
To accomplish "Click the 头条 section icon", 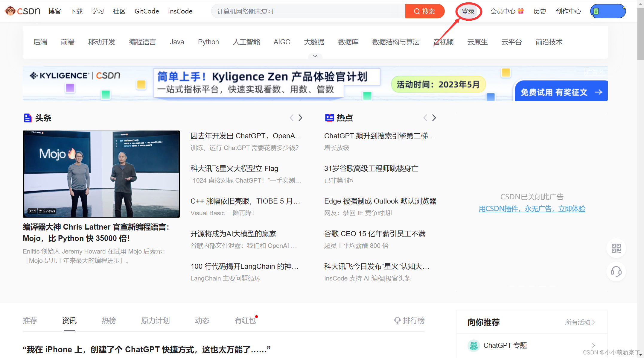I will point(28,118).
